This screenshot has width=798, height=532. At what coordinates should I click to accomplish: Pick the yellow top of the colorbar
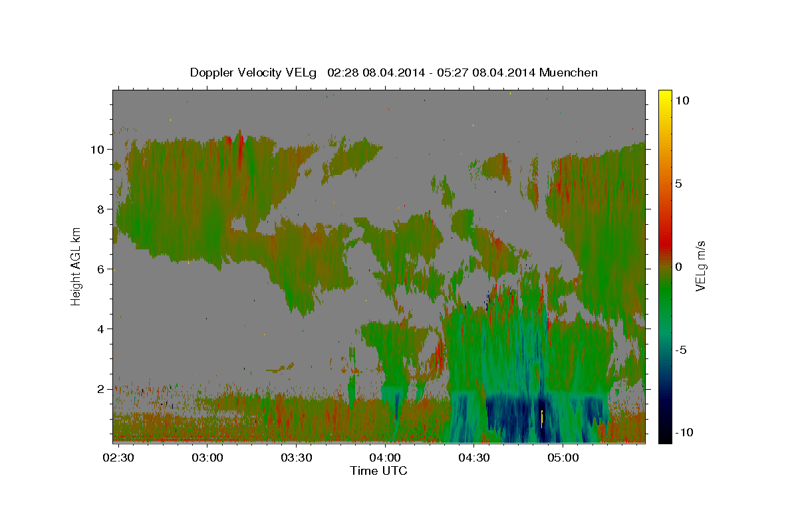click(664, 96)
